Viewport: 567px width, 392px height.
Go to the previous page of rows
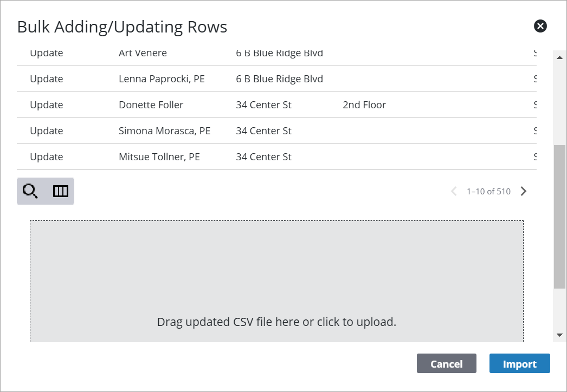point(454,191)
